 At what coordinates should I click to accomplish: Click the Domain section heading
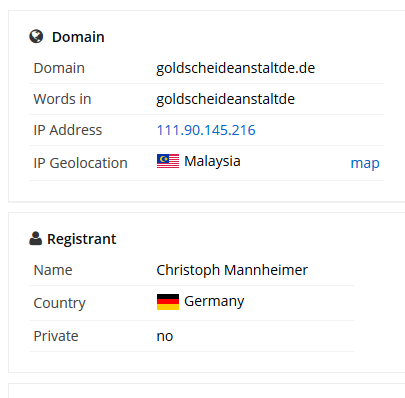78,37
